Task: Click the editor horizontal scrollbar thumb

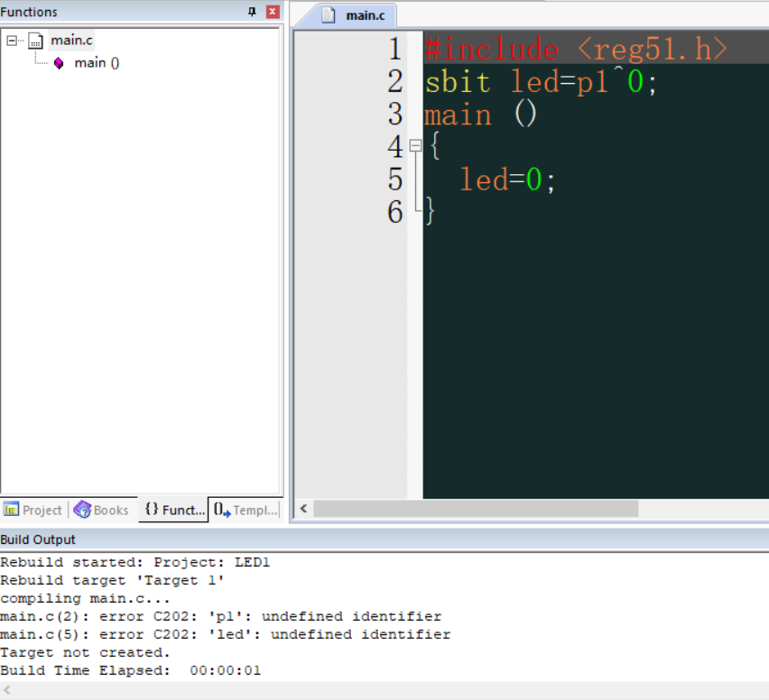Action: click(476, 509)
